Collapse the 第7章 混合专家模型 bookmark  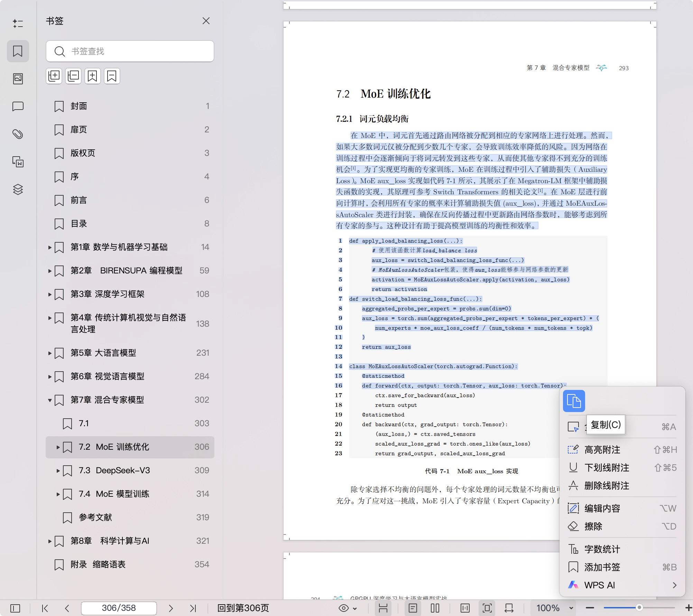(x=49, y=400)
